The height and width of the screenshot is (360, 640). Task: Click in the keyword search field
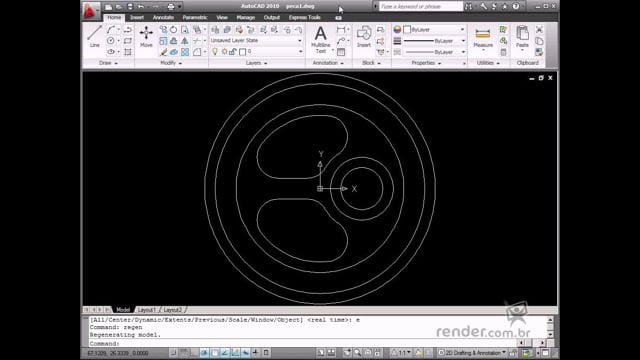420,6
